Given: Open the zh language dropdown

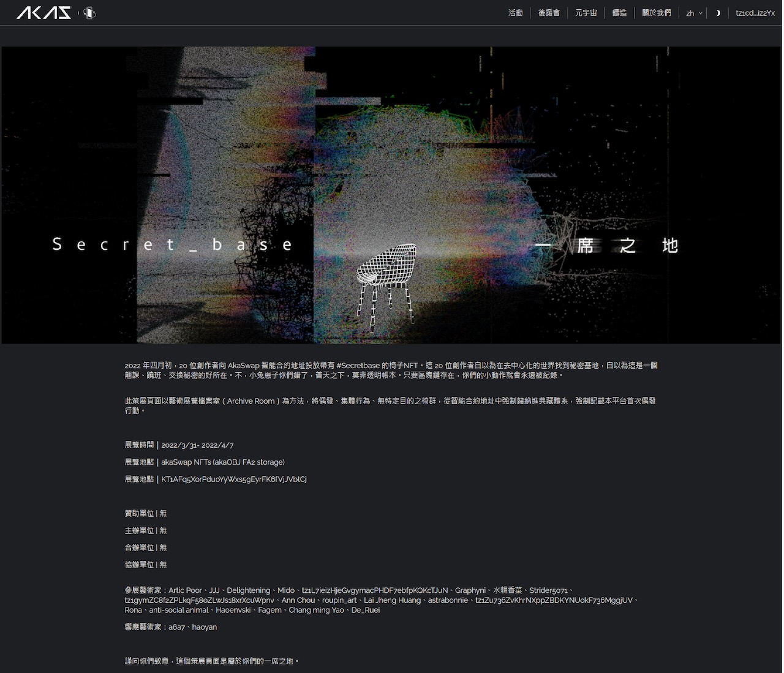Looking at the screenshot, I should pyautogui.click(x=693, y=13).
